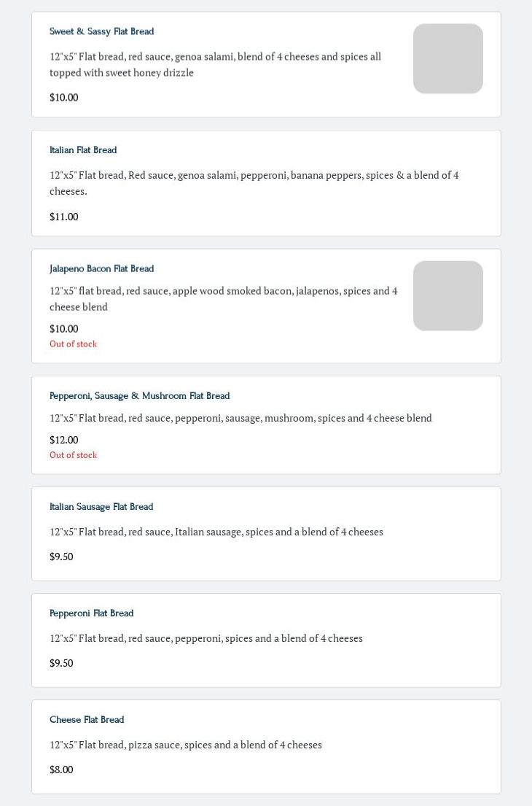Click the Cheese Flat Bread pizza sauce description
The image size is (532, 806).
185,745
